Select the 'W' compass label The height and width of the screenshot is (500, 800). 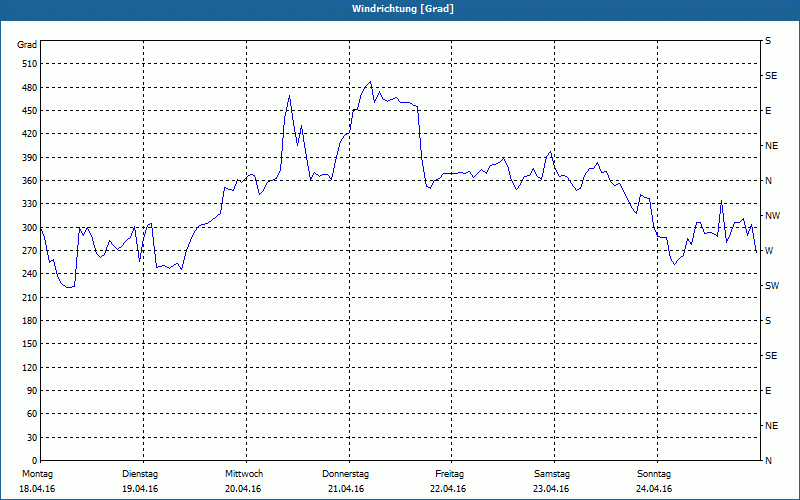pos(769,251)
